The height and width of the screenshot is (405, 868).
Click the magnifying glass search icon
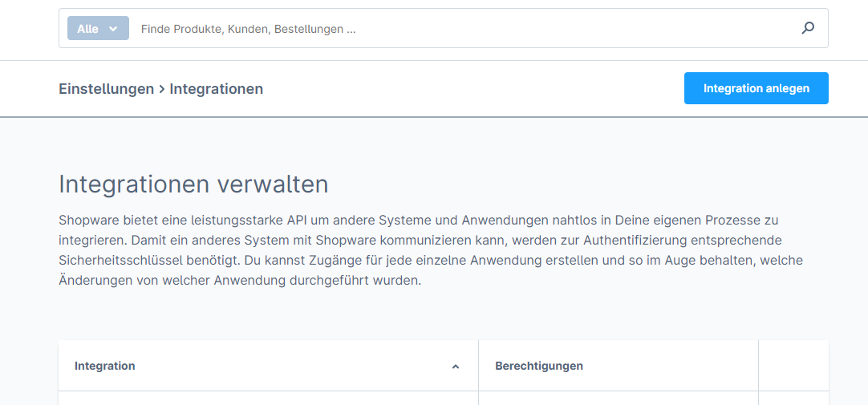[808, 29]
